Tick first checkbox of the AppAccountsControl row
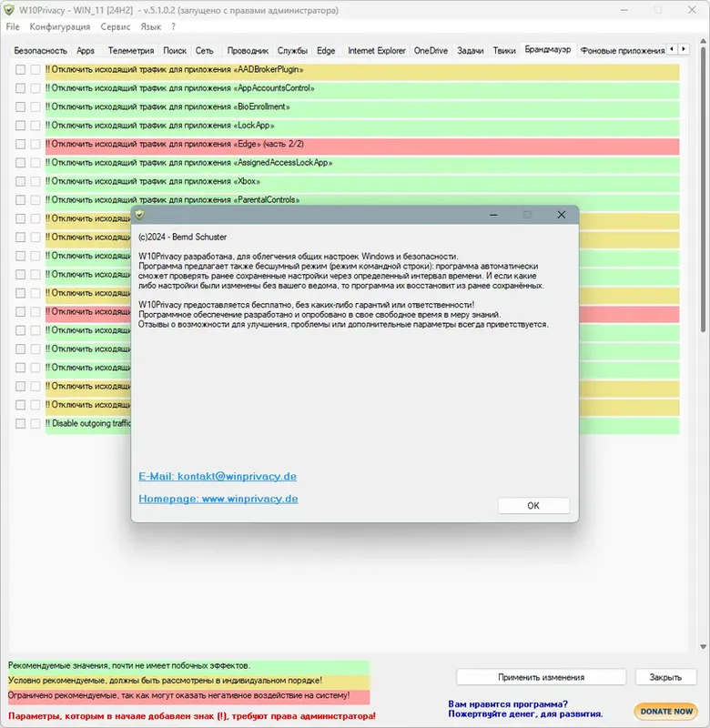This screenshot has width=710, height=728. pos(20,88)
